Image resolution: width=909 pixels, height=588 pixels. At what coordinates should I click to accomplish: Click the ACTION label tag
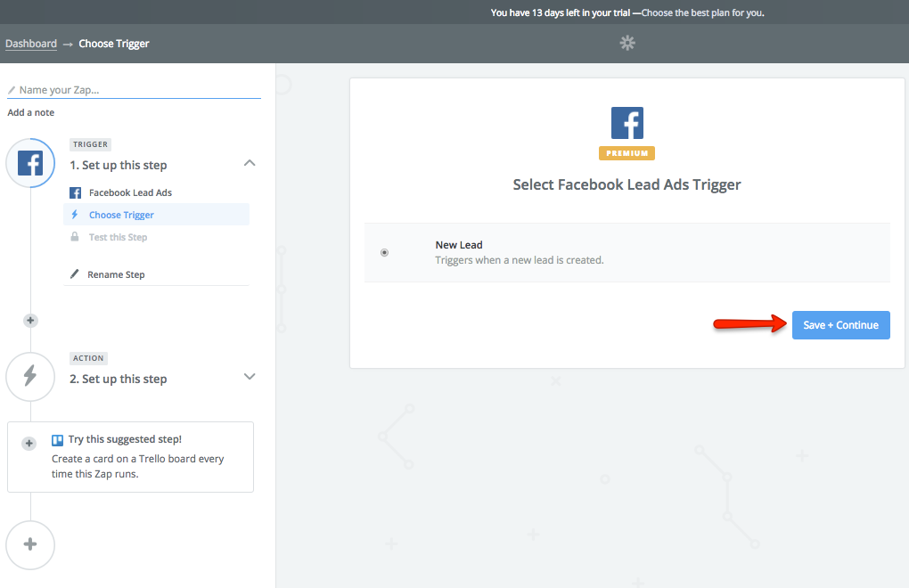pos(89,358)
